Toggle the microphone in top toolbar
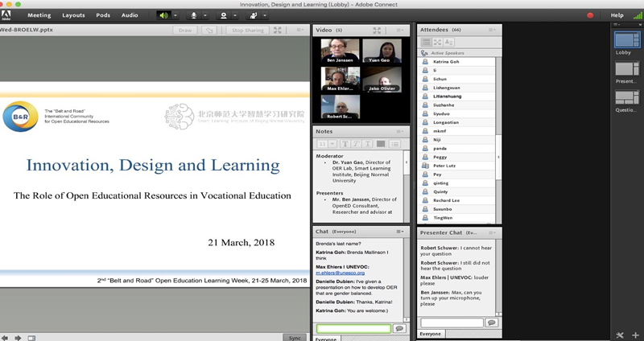 [x=194, y=14]
